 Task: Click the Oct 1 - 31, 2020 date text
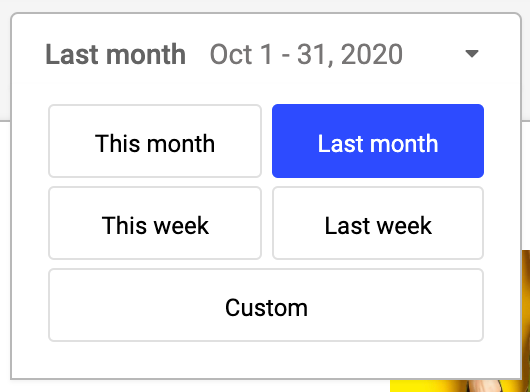click(306, 54)
